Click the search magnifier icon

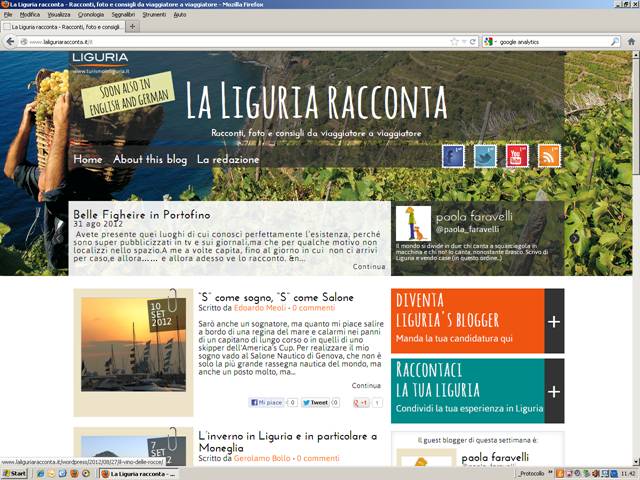(x=615, y=42)
